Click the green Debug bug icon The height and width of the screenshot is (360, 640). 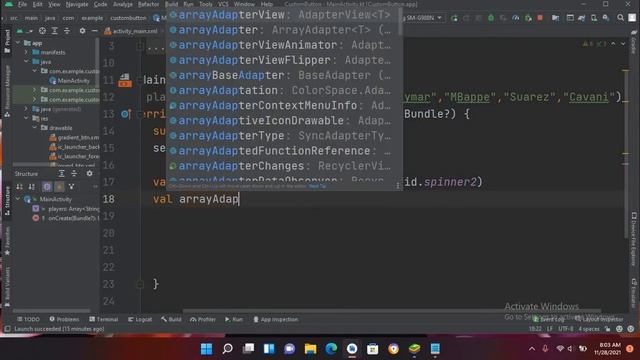pos(491,18)
